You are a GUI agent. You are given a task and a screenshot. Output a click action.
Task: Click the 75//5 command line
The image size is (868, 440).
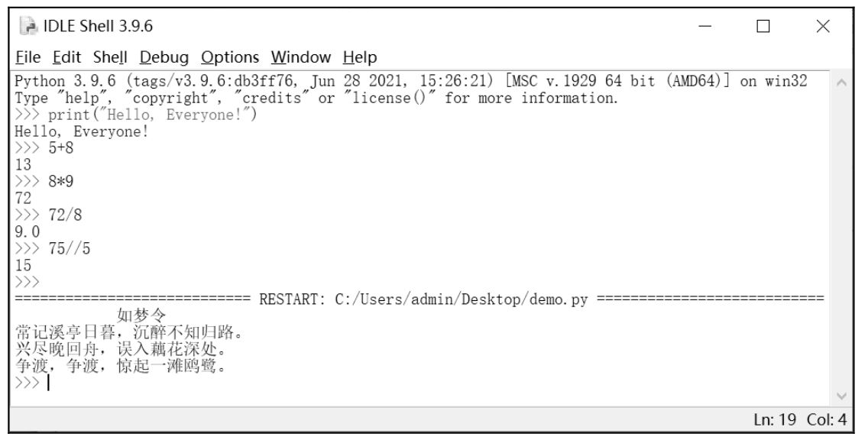click(x=53, y=248)
